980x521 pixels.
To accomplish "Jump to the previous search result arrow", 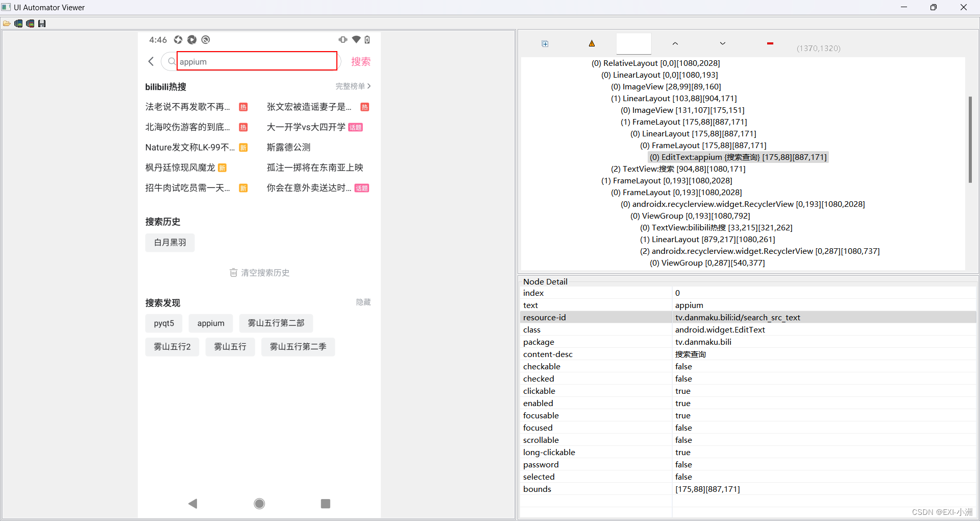I will pos(675,43).
